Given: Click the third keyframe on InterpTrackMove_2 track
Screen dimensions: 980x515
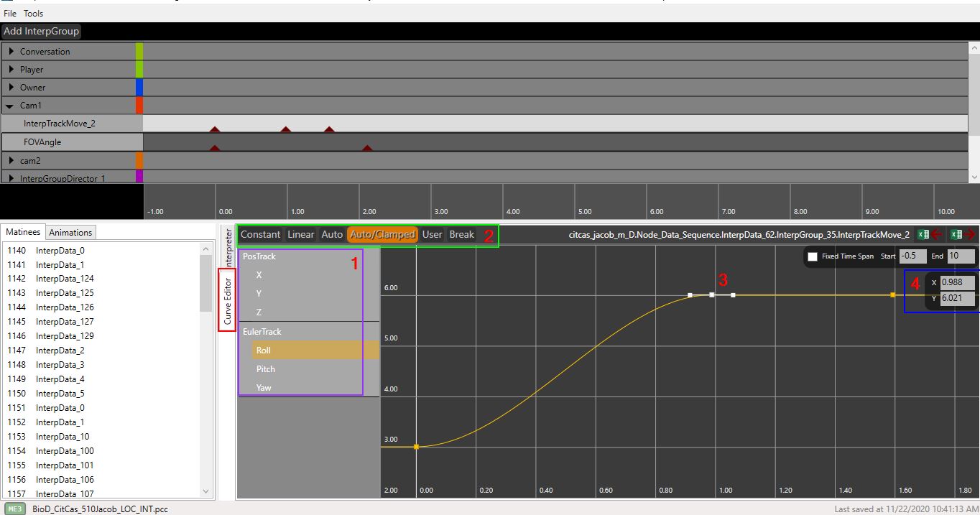Looking at the screenshot, I should coord(329,129).
